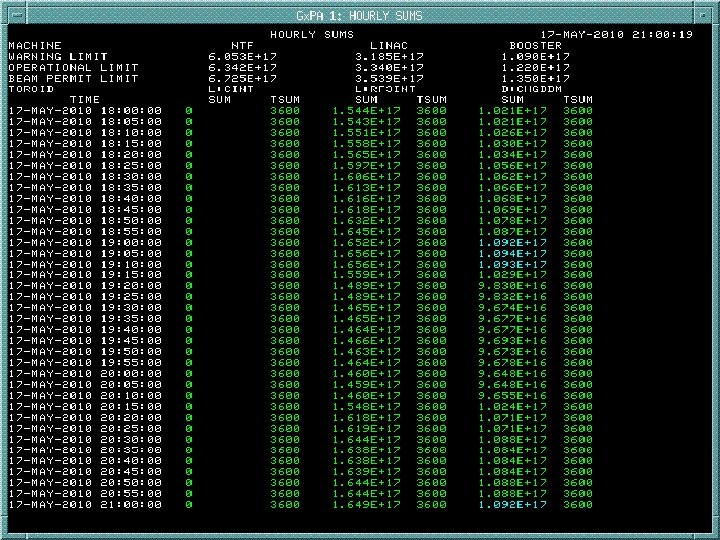
Task: Select NTF beam permit limit '6.725E+17'
Action: click(242, 79)
